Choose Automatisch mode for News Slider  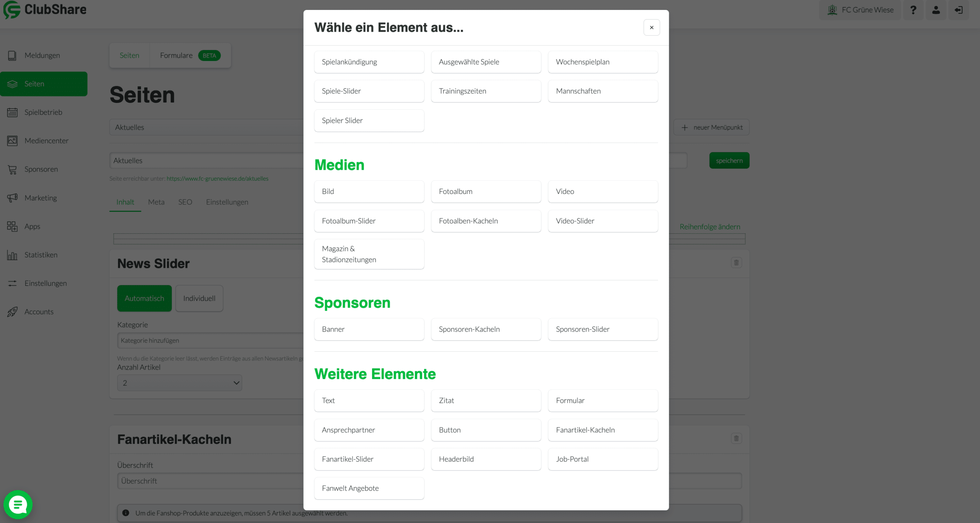144,298
